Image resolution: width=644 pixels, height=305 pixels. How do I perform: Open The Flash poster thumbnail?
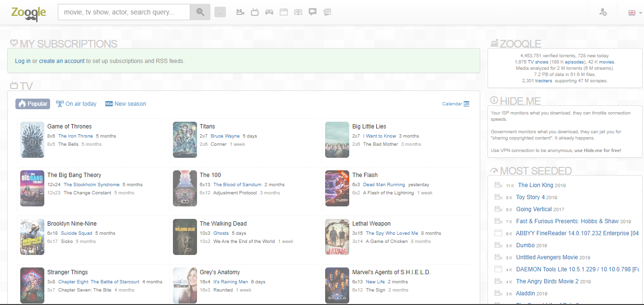(337, 188)
